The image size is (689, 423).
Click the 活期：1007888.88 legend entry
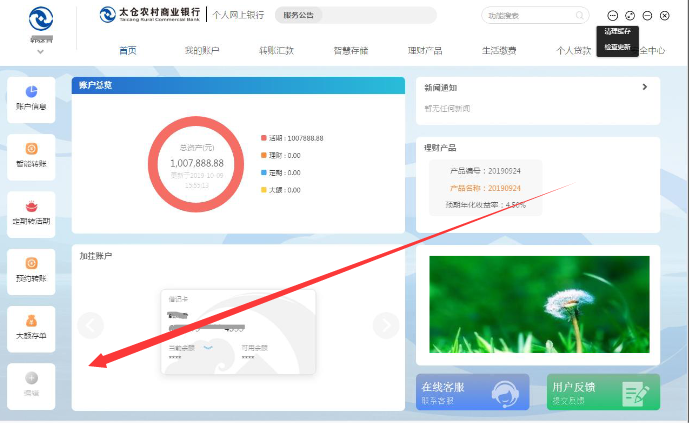(x=292, y=138)
